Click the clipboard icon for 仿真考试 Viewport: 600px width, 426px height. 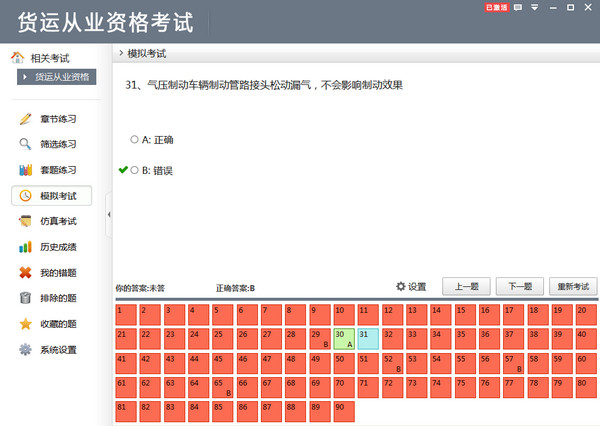click(26, 221)
